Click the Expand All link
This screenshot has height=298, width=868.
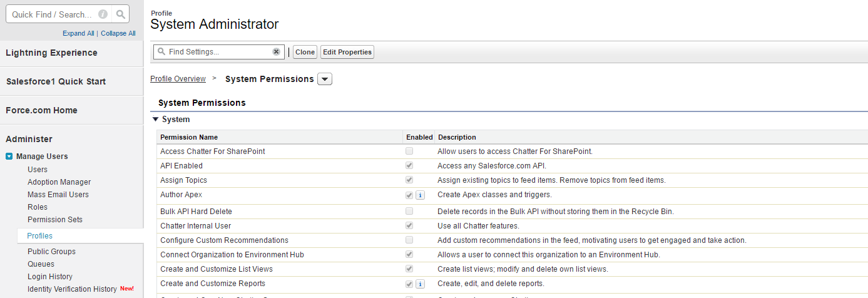78,33
